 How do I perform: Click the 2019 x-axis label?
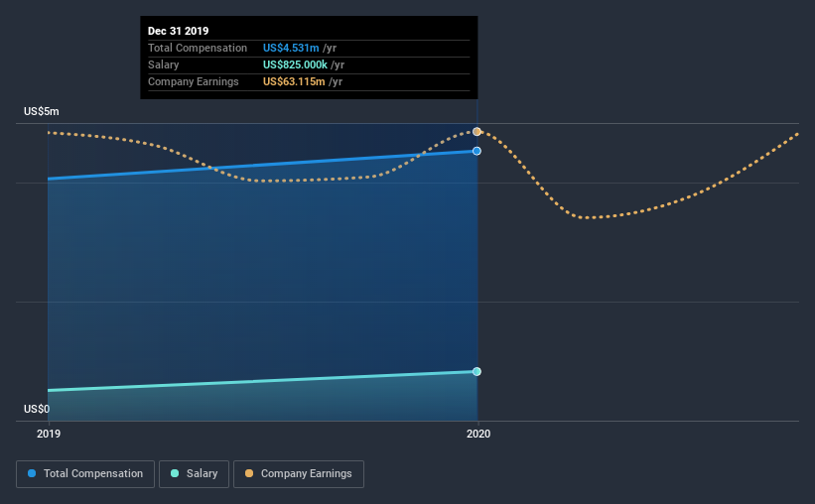[49, 434]
